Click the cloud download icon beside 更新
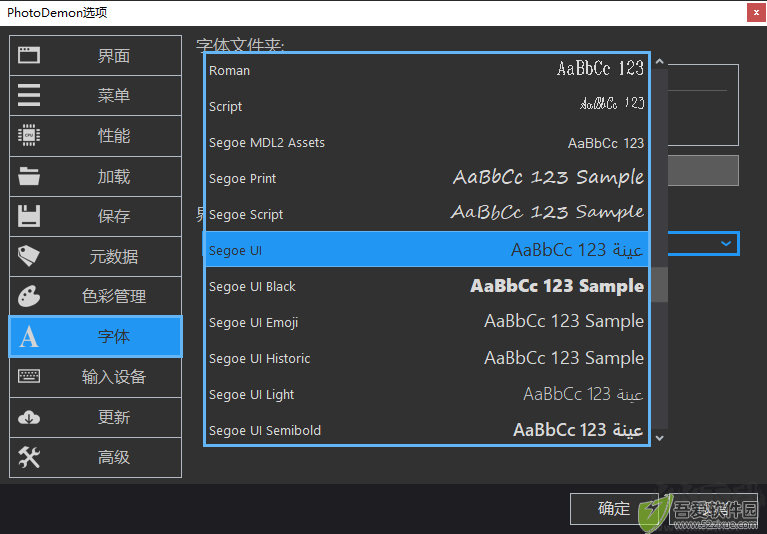767x534 pixels. [29, 417]
